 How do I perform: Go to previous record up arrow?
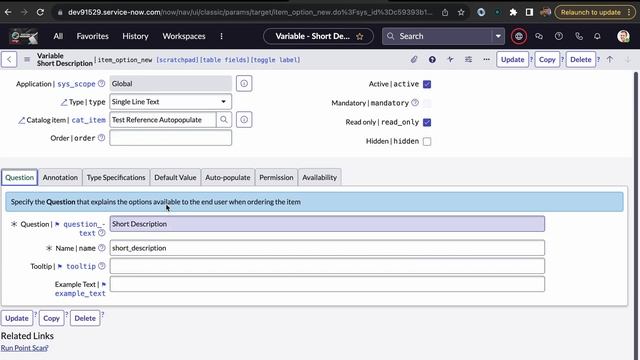(x=610, y=60)
